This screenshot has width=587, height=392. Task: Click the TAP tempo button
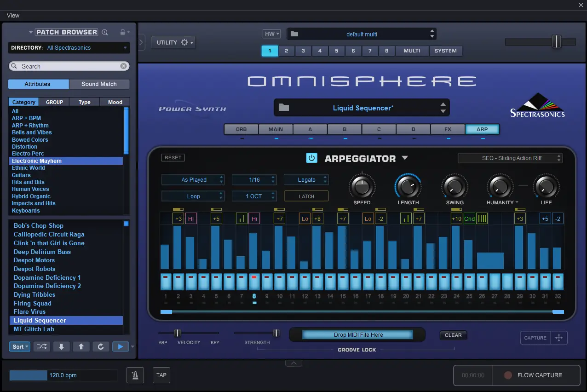(161, 375)
